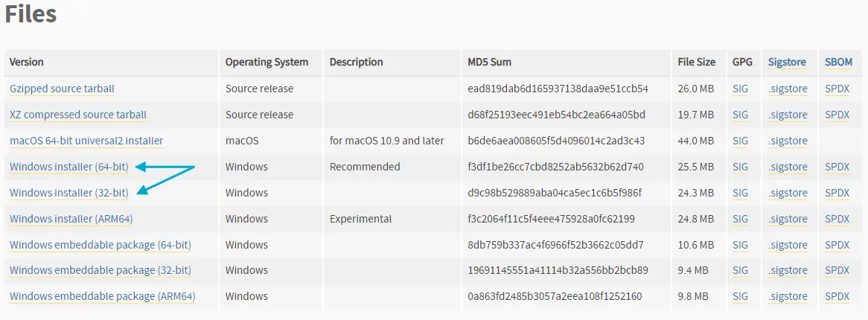Viewport: 868px width, 320px height.
Task: Download Windows embeddable package (64-bit)
Action: tap(100, 245)
